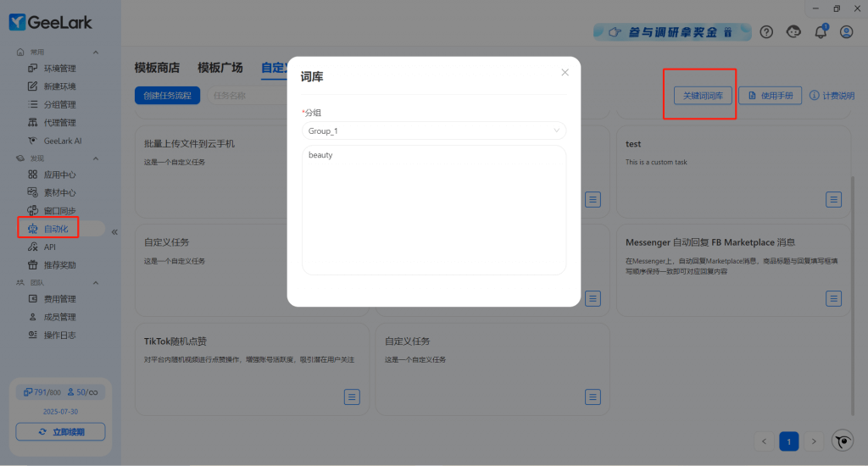Collapse the 团队 sidebar section
The image size is (868, 466).
pos(96,282)
